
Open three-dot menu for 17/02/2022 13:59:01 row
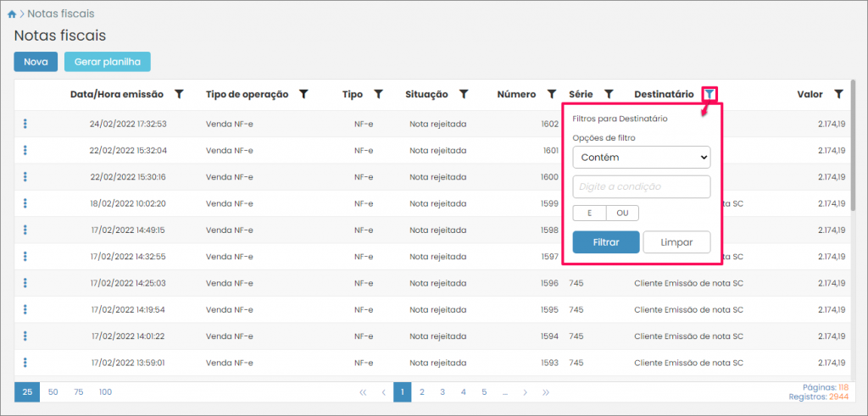(25, 363)
